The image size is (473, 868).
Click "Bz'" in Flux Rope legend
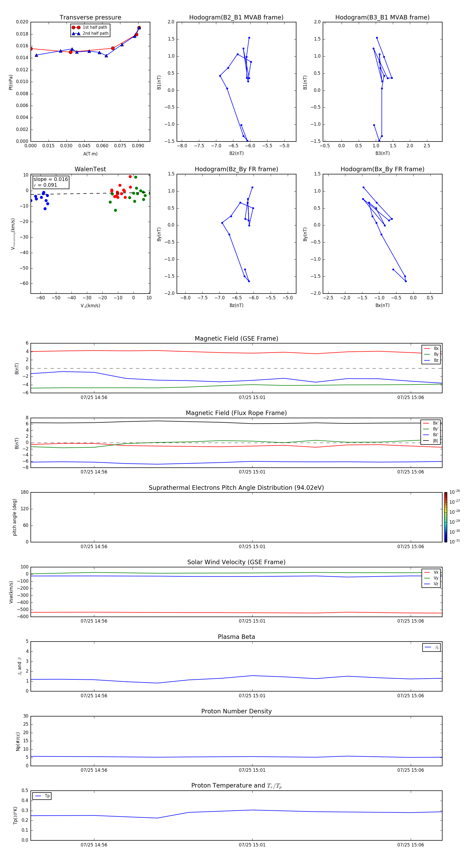pos(436,435)
